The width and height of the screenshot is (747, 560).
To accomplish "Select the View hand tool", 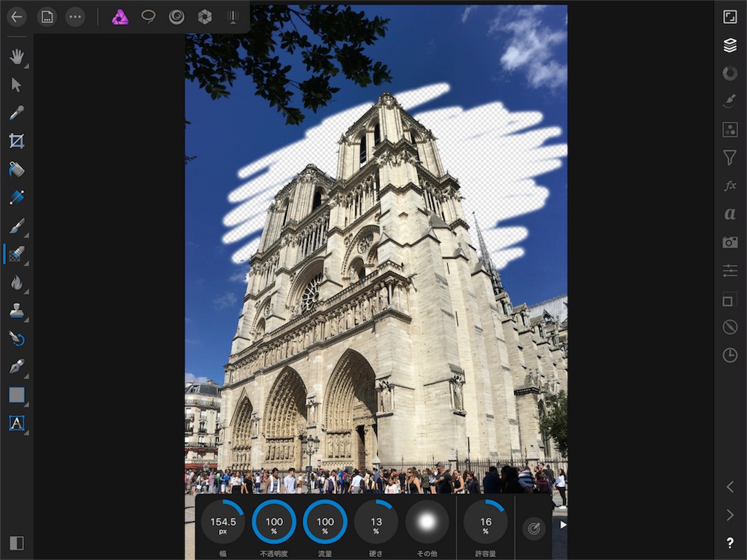I will coord(17,57).
